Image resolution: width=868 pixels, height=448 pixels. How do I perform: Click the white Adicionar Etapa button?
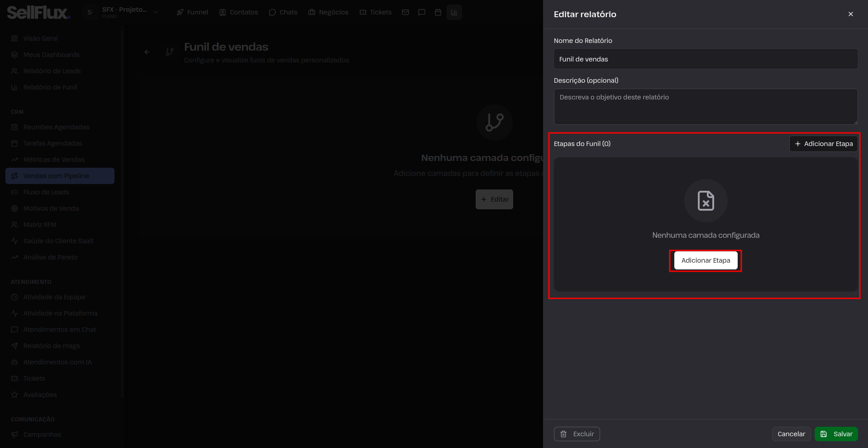click(706, 260)
